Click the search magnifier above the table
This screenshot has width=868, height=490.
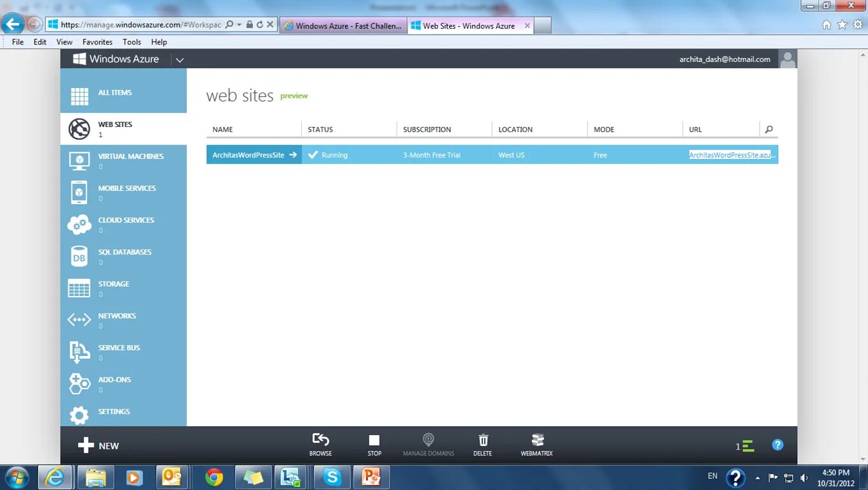769,129
